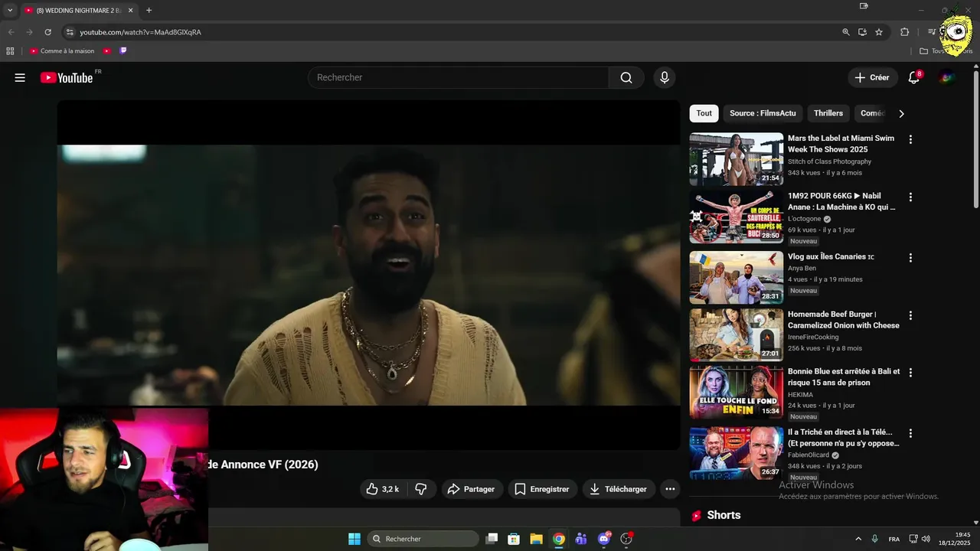The height and width of the screenshot is (551, 980).
Task: Click the YouTube search input field
Action: coord(458,77)
